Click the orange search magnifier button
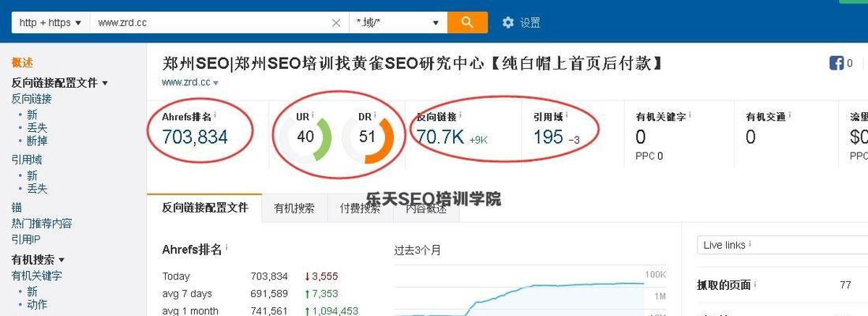868x316 pixels. [x=467, y=22]
